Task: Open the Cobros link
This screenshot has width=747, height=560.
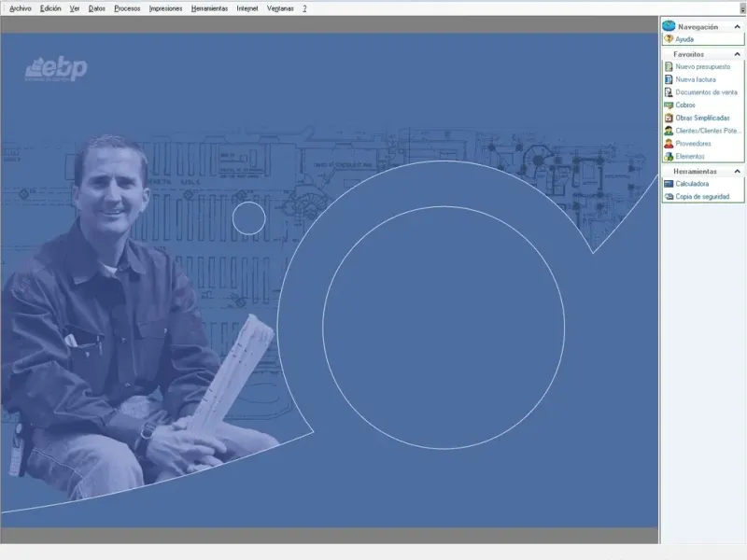Action: pyautogui.click(x=685, y=105)
